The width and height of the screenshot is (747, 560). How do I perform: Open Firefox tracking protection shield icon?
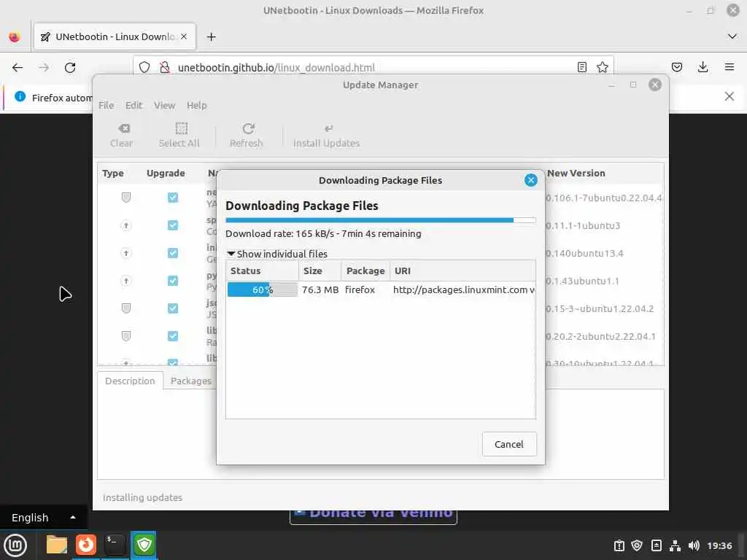tap(144, 67)
